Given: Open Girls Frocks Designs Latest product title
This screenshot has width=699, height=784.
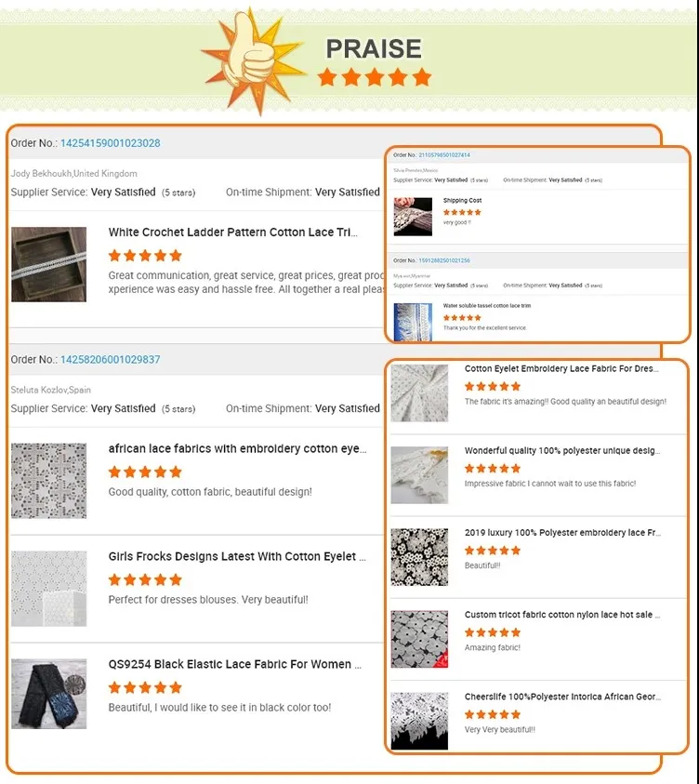Looking at the screenshot, I should pyautogui.click(x=237, y=556).
